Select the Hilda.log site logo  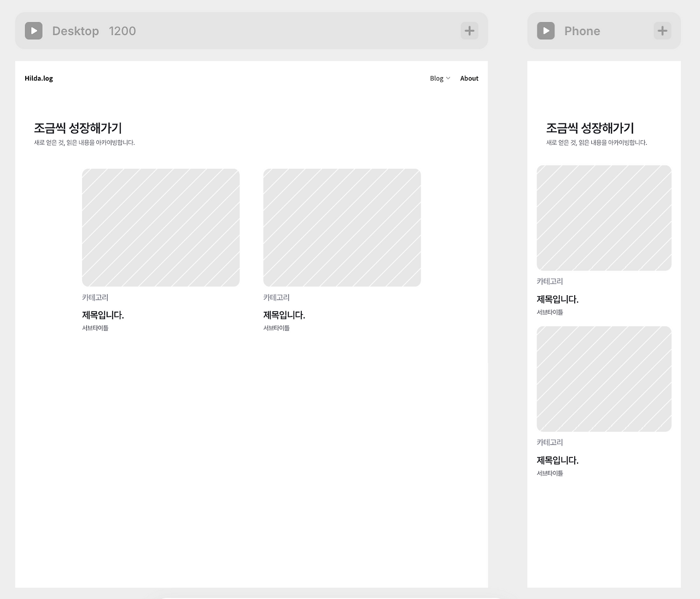tap(38, 78)
